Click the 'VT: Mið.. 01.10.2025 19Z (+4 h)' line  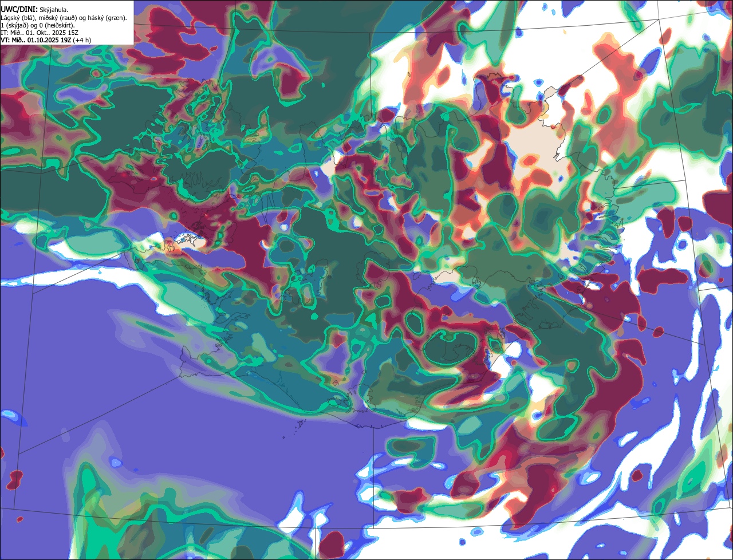tap(46, 40)
